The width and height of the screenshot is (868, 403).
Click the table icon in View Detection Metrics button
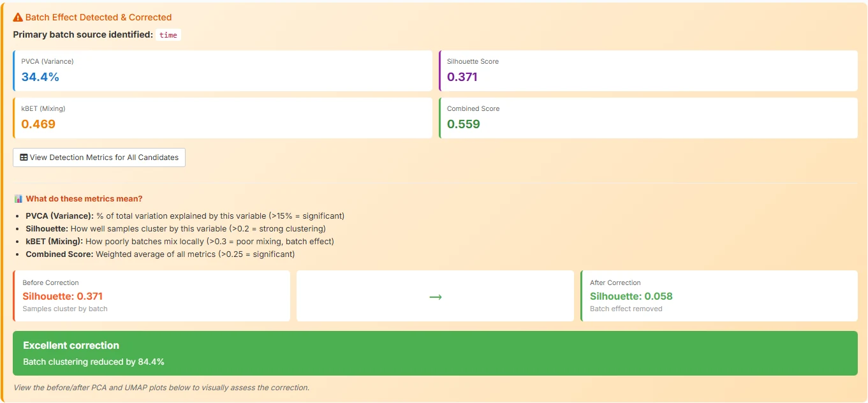click(24, 158)
